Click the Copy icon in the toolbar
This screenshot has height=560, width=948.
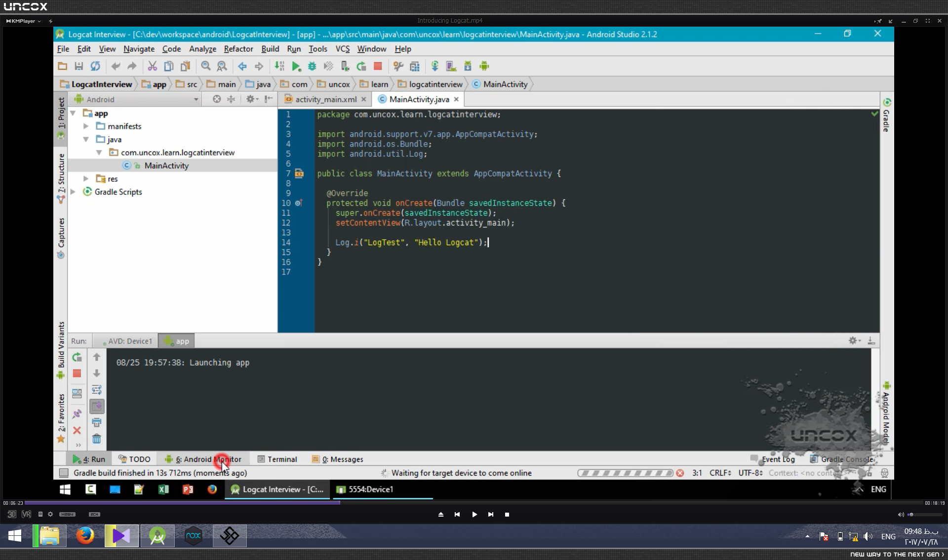coord(169,66)
